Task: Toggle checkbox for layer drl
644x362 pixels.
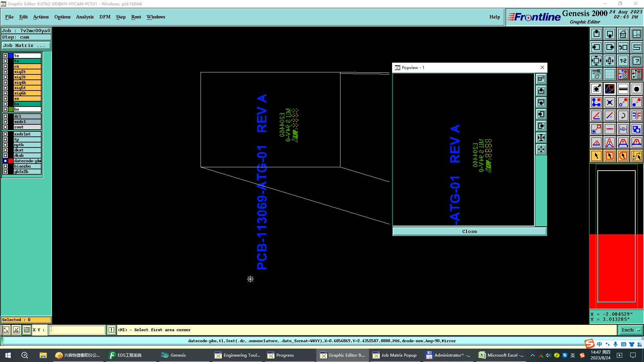Action: (5, 116)
